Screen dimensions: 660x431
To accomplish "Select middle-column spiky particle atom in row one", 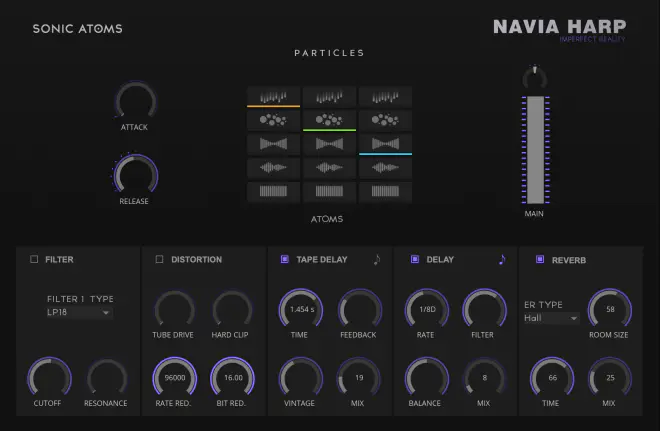I will pos(329,96).
